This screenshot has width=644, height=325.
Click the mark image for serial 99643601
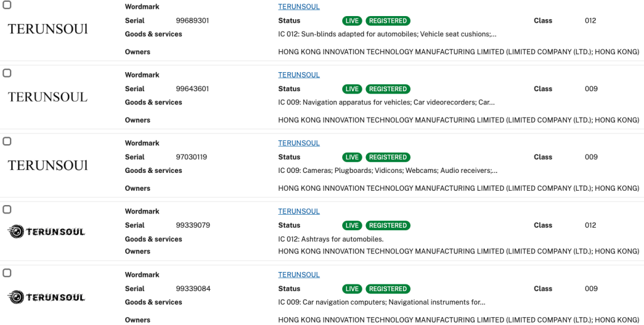point(48,97)
